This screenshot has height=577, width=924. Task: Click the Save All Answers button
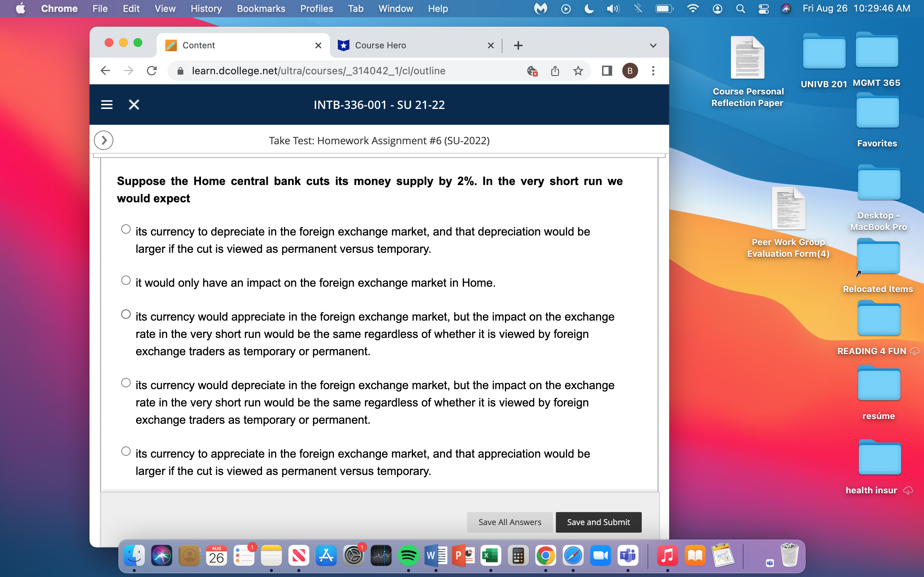(509, 522)
